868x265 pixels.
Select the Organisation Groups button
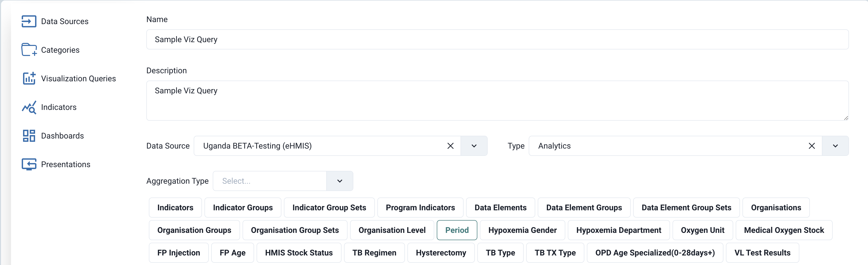[x=194, y=230]
